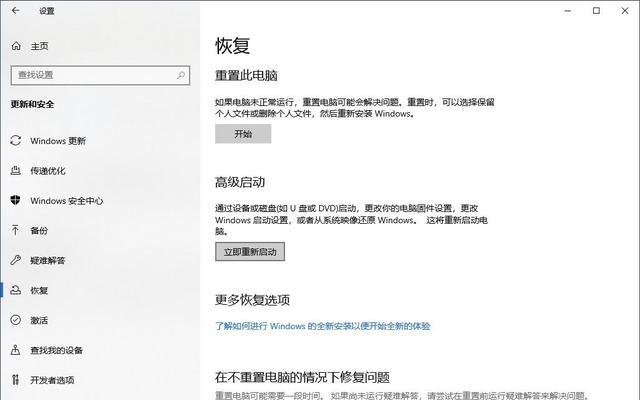
Task: Click the search magnifier icon
Action: [x=181, y=75]
